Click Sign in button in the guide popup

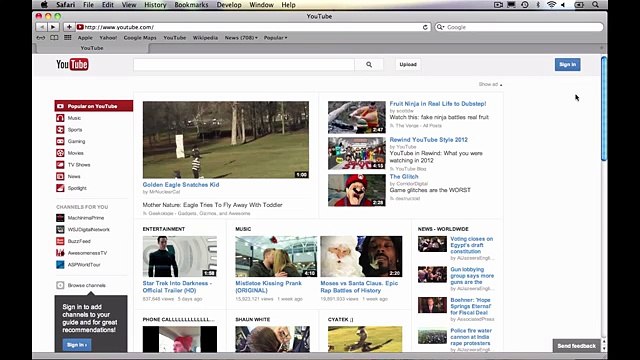(x=77, y=345)
